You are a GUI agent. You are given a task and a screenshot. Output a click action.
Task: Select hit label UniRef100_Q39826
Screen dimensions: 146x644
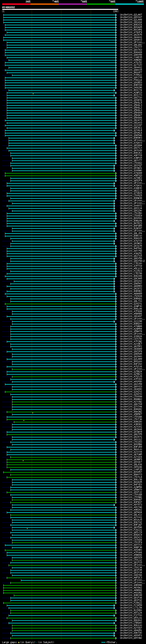point(131,337)
